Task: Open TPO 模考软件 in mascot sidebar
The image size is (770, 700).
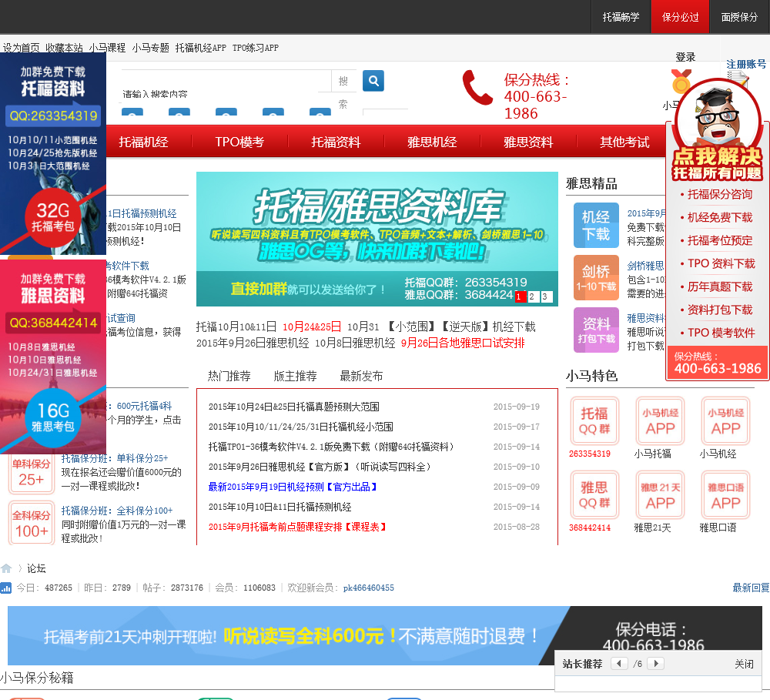Action: (721, 333)
